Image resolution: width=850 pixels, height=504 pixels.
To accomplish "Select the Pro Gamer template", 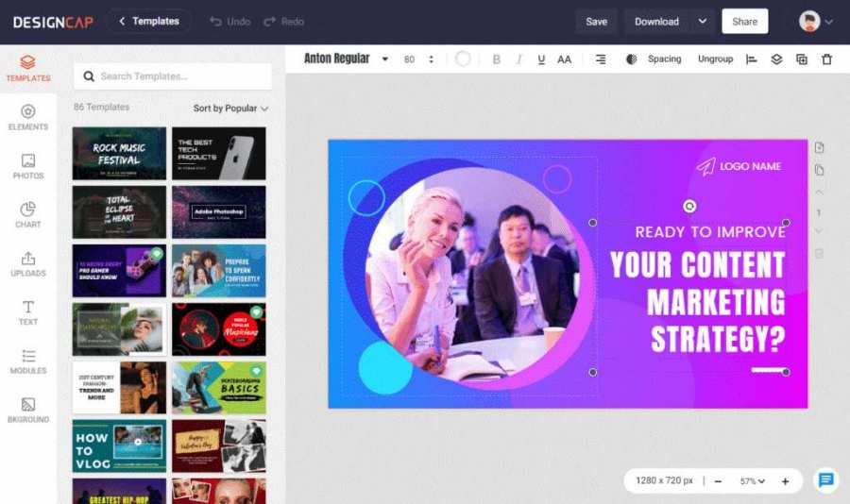I will pos(119,271).
